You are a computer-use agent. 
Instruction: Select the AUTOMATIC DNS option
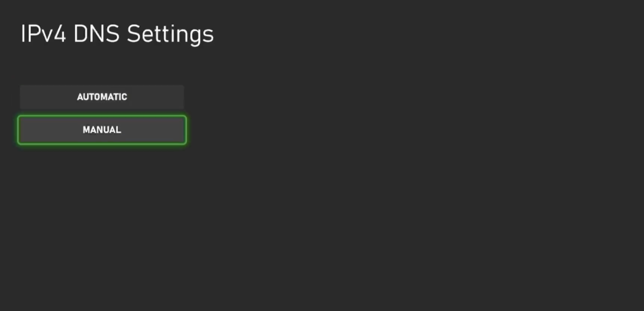tap(102, 97)
